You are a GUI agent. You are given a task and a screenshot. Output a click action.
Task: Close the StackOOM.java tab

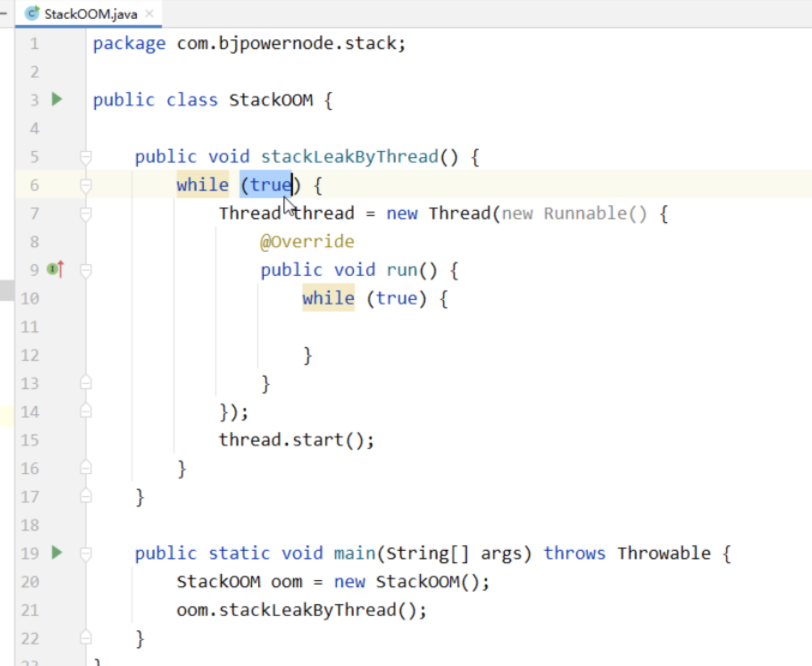150,13
